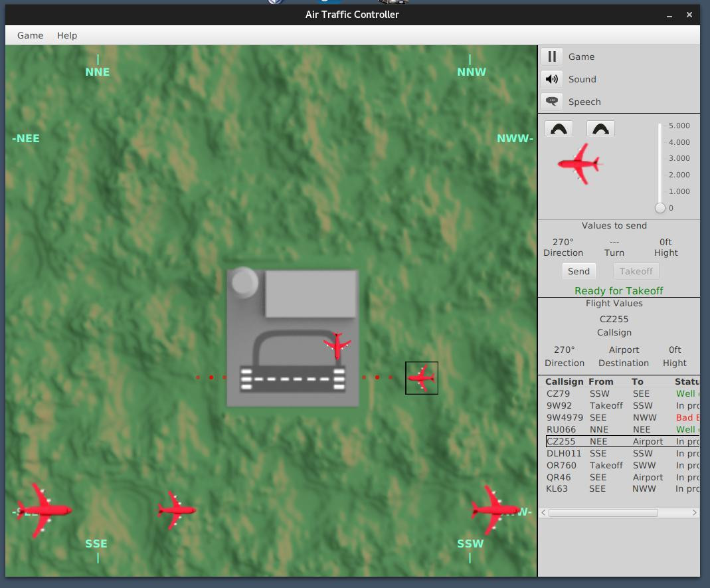The height and width of the screenshot is (588, 710).
Task: Click Airport destination in Flight Values
Action: click(624, 350)
